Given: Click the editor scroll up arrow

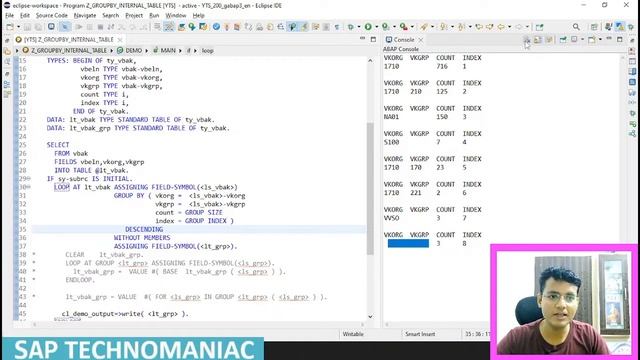Looking at the screenshot, I should [x=370, y=60].
